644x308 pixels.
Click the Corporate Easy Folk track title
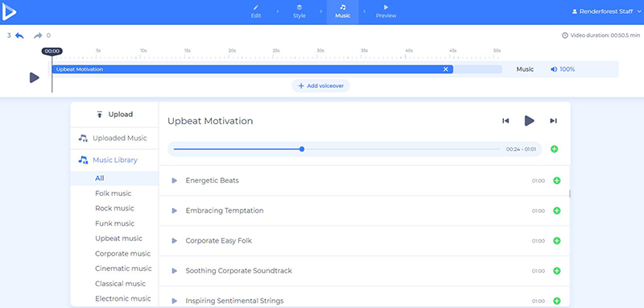218,240
